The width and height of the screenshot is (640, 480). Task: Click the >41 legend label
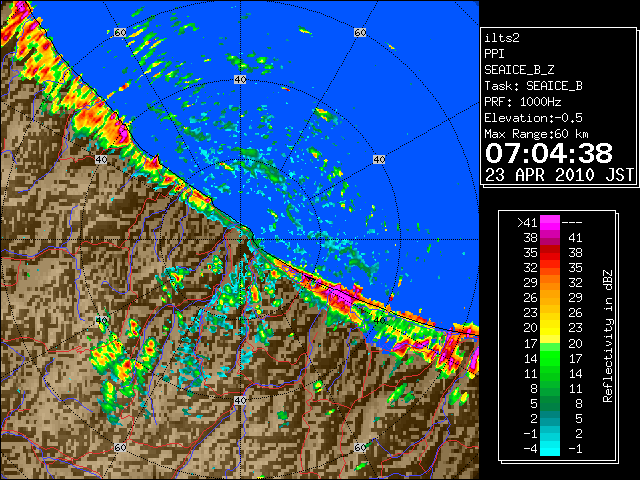tap(527, 222)
